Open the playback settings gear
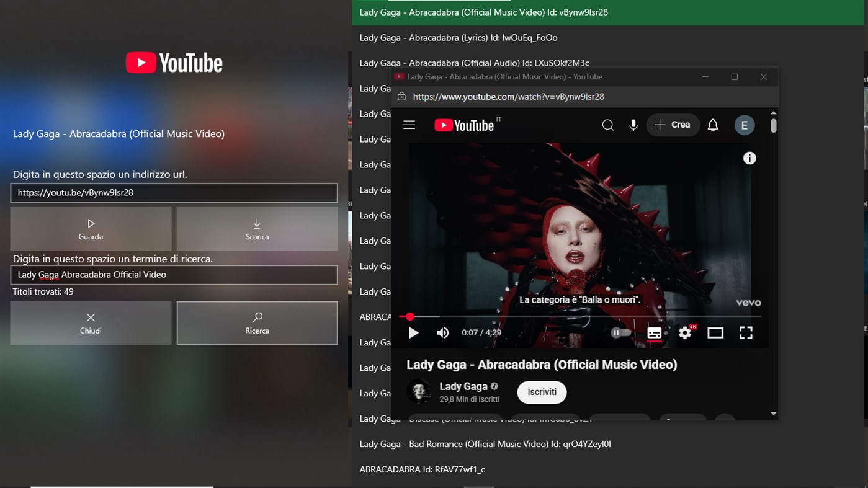Viewport: 868px width, 488px height. [x=684, y=332]
